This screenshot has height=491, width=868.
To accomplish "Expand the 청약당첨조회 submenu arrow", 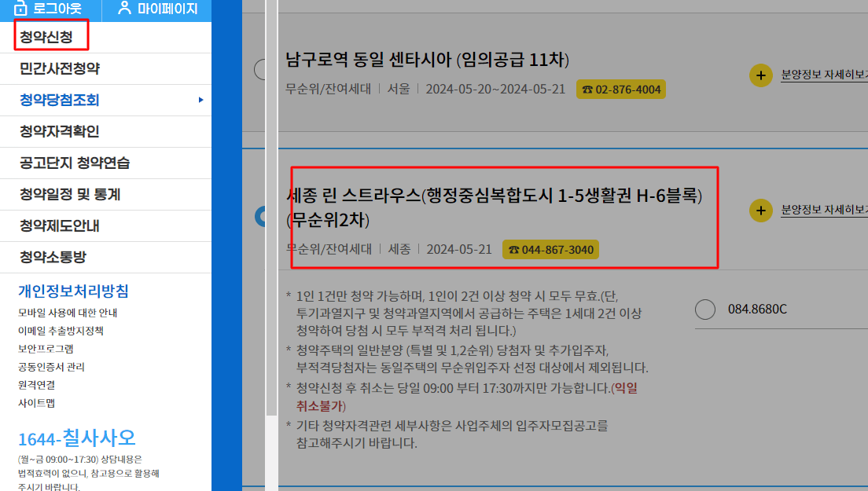I will [x=202, y=100].
